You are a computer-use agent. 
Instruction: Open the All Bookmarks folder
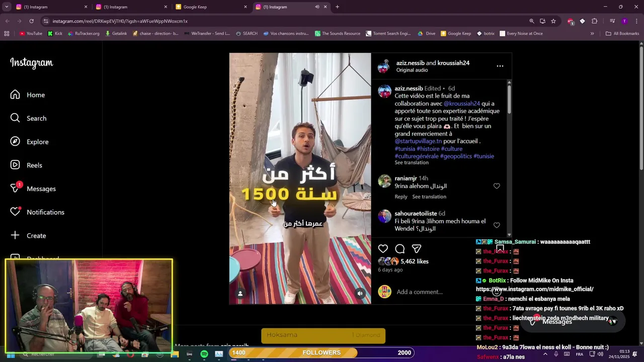pyautogui.click(x=622, y=34)
